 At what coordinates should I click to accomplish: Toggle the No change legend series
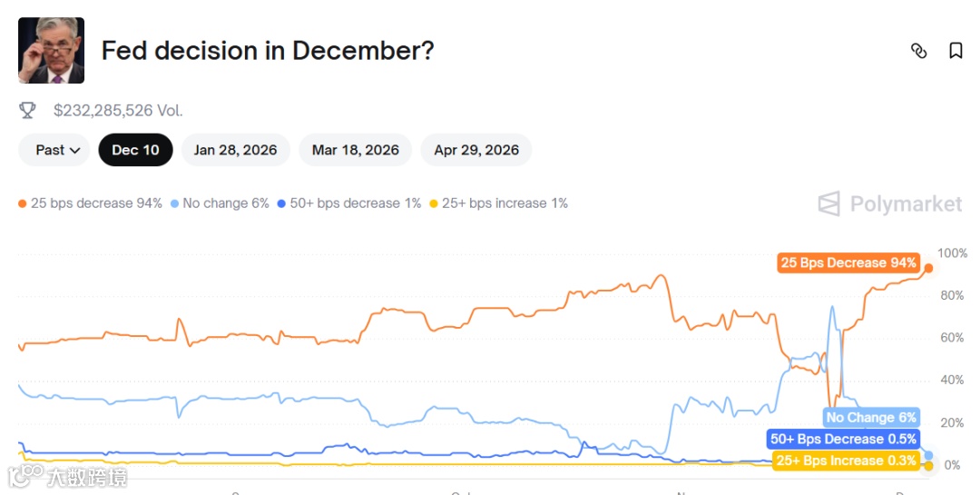220,203
